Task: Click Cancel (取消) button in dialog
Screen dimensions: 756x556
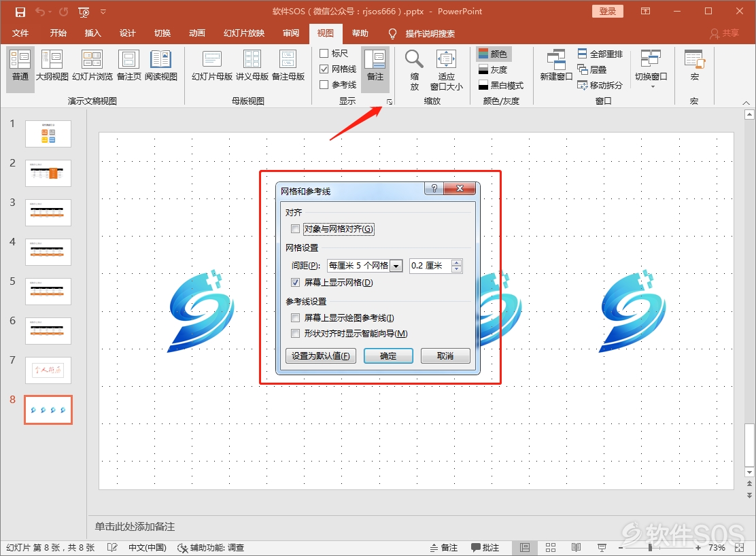Action: pos(445,356)
